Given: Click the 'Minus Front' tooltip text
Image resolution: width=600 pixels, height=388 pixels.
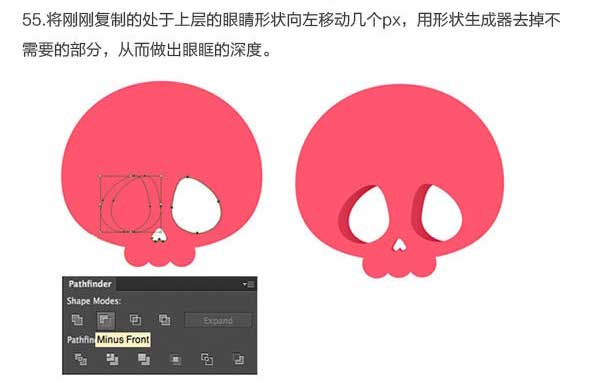Looking at the screenshot, I should tap(123, 339).
